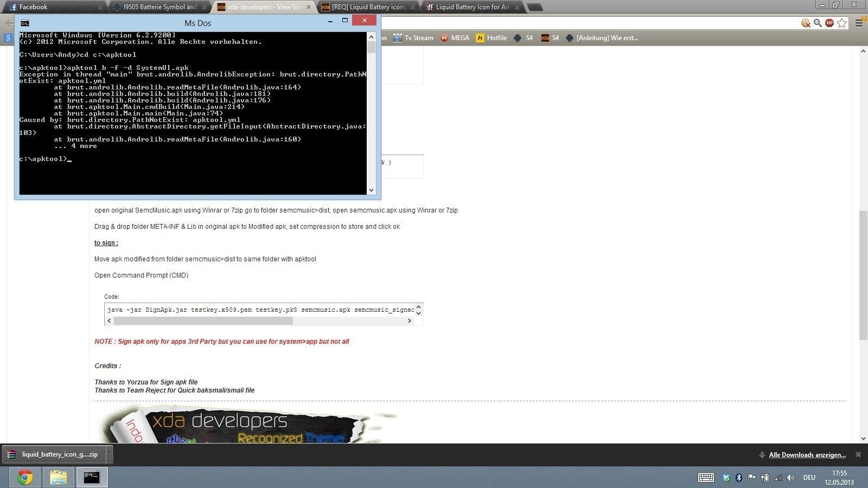Open Action Center flag icon
This screenshot has height=488, width=868.
751,478
